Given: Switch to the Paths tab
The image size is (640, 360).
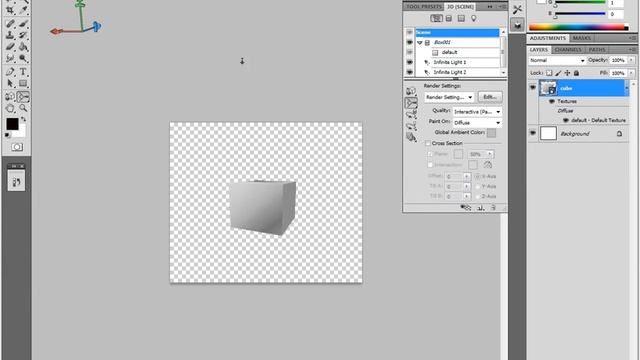Looking at the screenshot, I should [597, 49].
